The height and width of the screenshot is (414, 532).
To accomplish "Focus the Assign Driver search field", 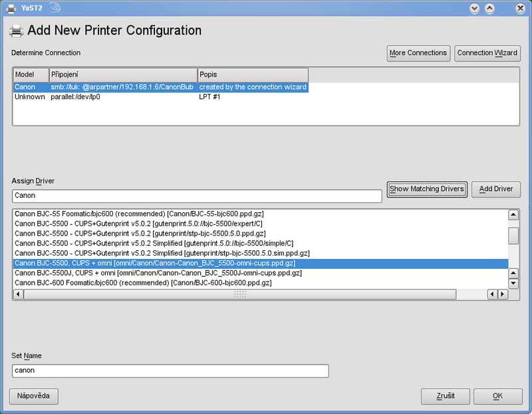I will [197, 196].
